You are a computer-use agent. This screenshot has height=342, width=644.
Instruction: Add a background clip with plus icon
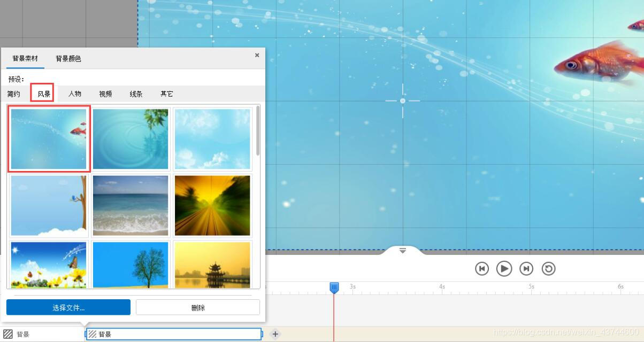[275, 334]
